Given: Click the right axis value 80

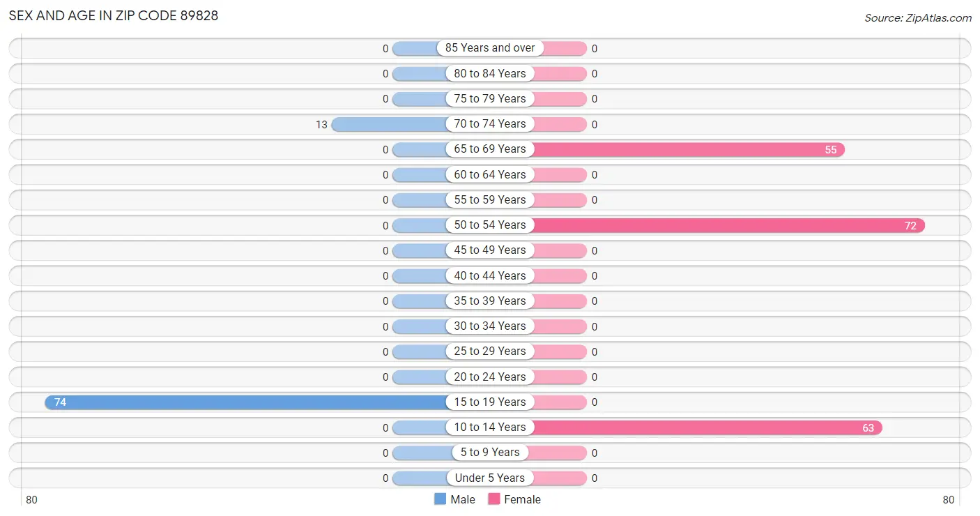Looking at the screenshot, I should tap(948, 500).
